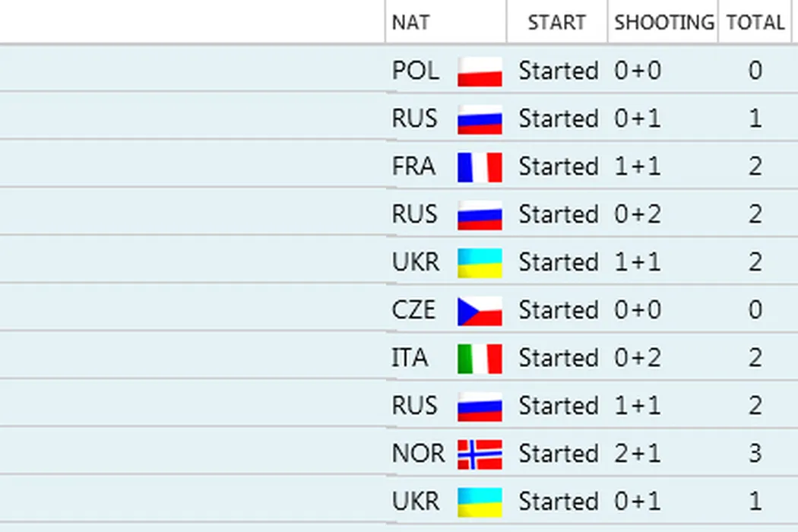Sort by the START column header

point(556,23)
